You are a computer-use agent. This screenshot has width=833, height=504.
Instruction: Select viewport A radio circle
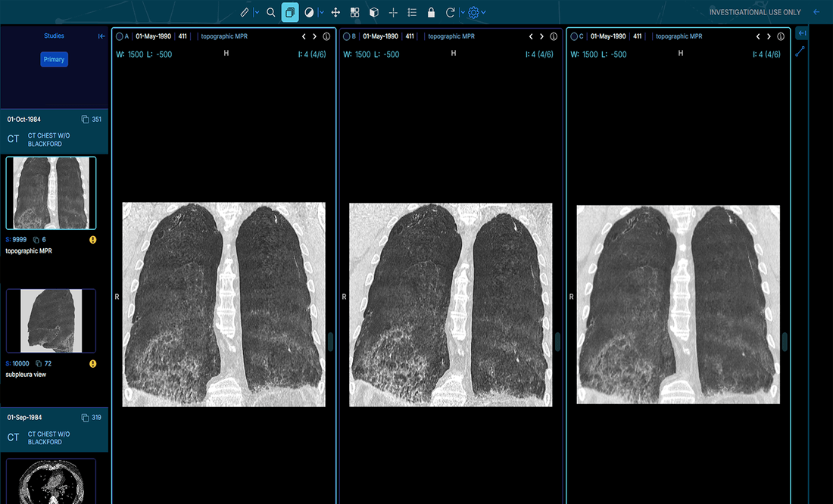(119, 36)
